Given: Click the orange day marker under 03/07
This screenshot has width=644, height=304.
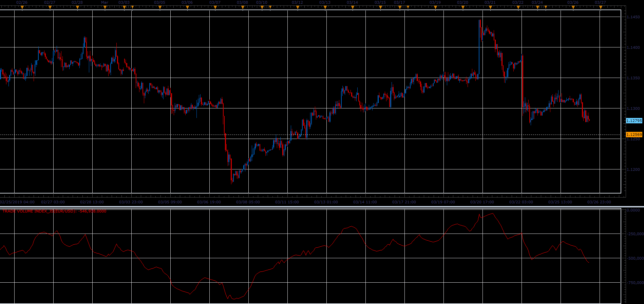Looking at the screenshot, I should (215, 7).
